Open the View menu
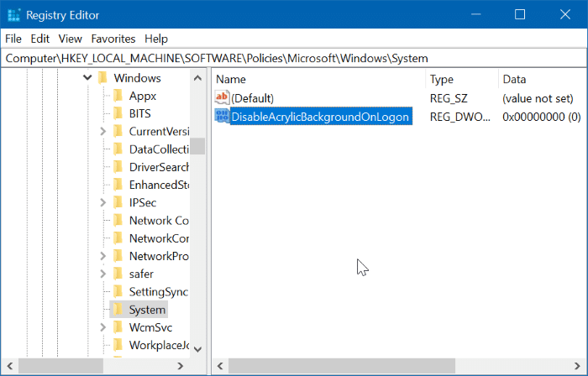This screenshot has height=376, width=588. pos(70,39)
